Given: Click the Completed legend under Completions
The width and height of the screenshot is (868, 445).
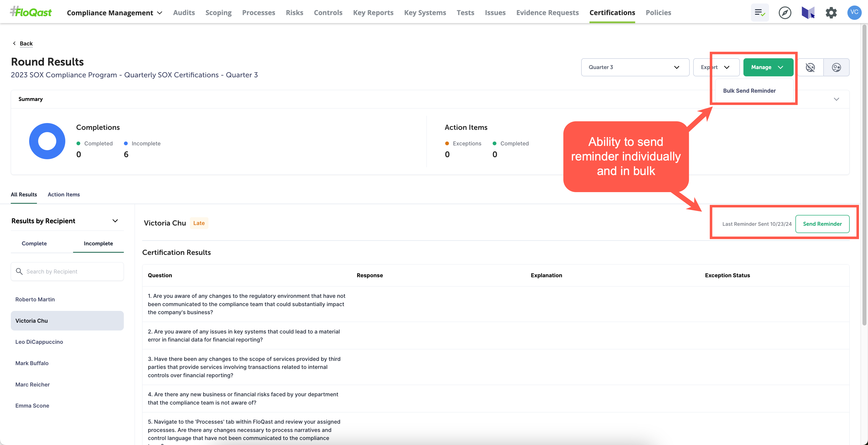Looking at the screenshot, I should pyautogui.click(x=94, y=143).
